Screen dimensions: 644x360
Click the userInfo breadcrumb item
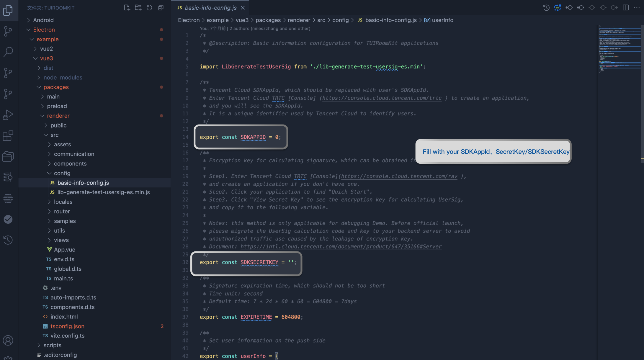pyautogui.click(x=442, y=20)
